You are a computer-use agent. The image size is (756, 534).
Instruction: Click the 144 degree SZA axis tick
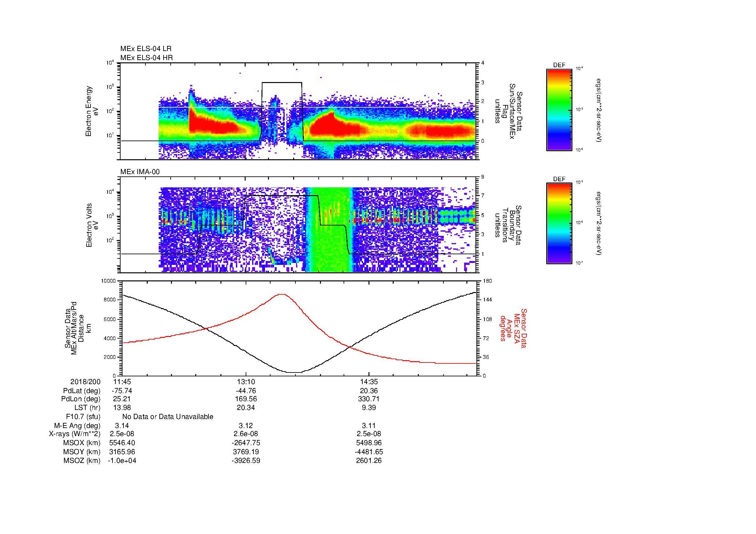pyautogui.click(x=487, y=300)
